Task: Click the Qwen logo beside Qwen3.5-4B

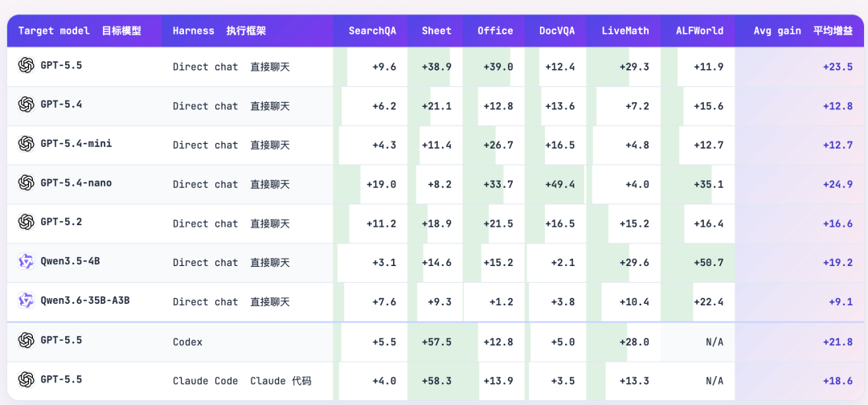Action: (26, 261)
